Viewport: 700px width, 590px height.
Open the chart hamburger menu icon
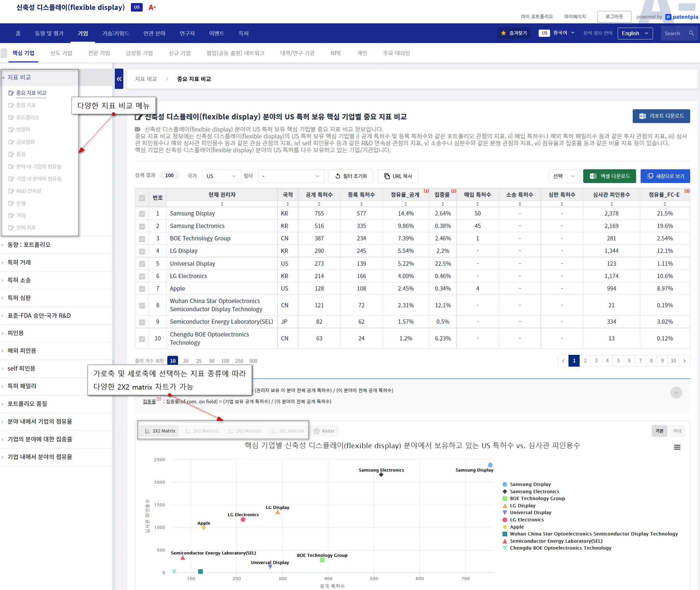(677, 447)
